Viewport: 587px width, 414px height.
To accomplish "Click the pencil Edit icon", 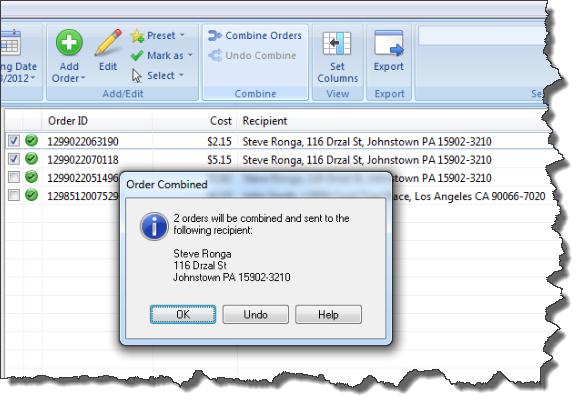I will click(x=108, y=43).
